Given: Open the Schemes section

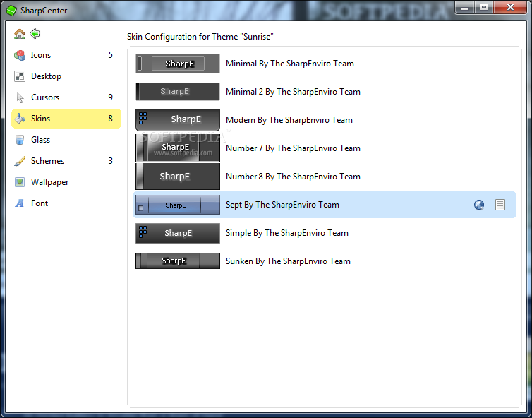Looking at the screenshot, I should pos(66,161).
